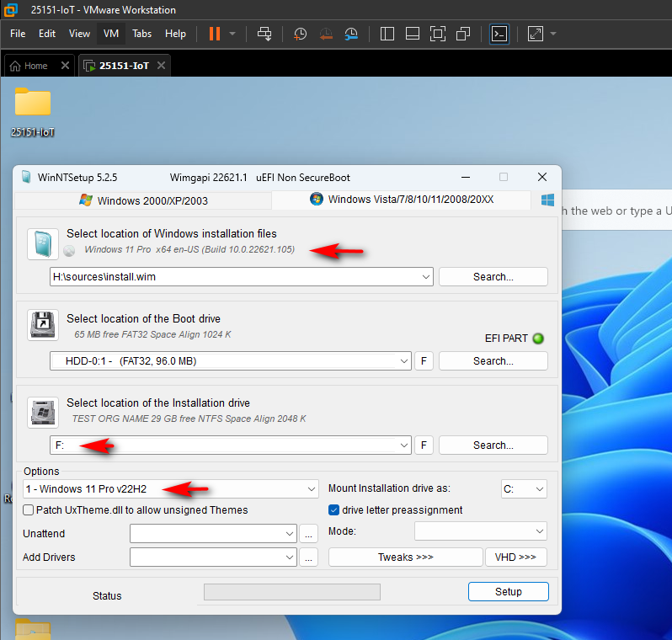Click the web search box behind WinNTSetup
The image size is (672, 640).
pyautogui.click(x=616, y=211)
